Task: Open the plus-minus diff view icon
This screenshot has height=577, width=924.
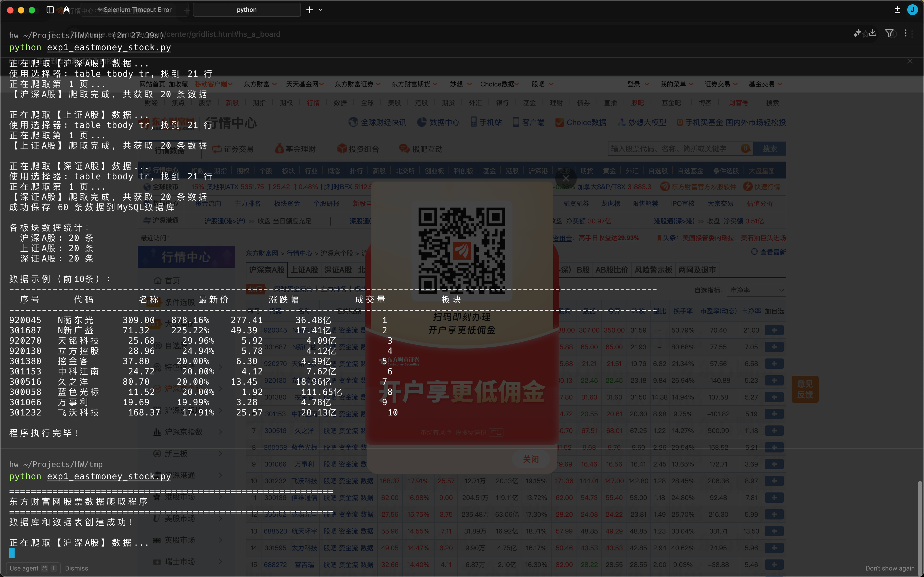Action: coord(897,9)
